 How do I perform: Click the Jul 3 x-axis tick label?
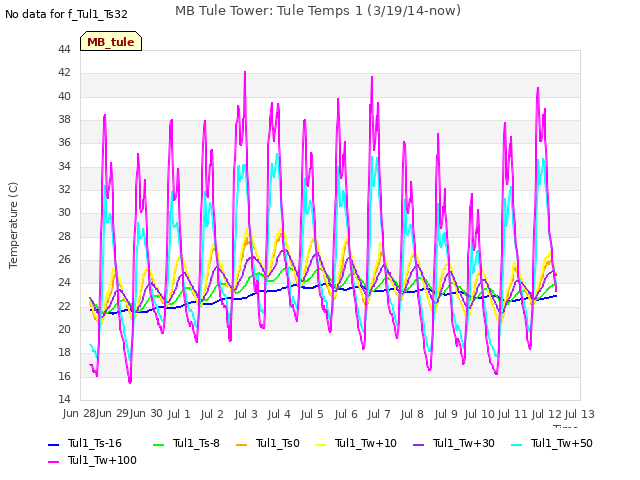[246, 414]
